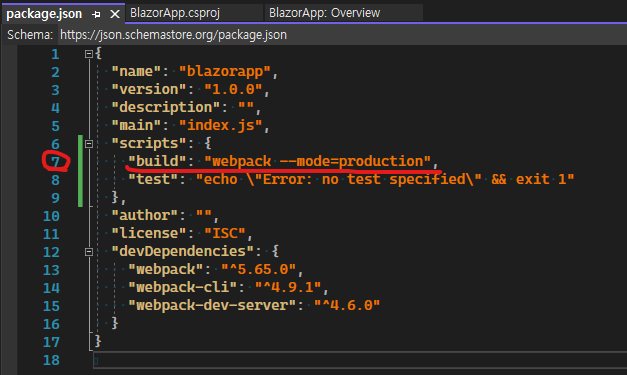627x375 pixels.
Task: Click the "name" key on line 2
Action: point(136,72)
